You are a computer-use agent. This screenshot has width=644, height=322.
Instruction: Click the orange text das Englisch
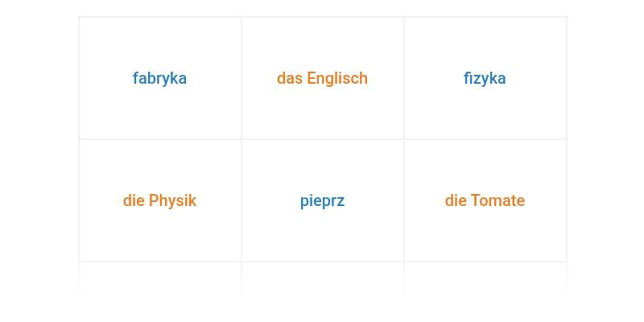(x=323, y=78)
